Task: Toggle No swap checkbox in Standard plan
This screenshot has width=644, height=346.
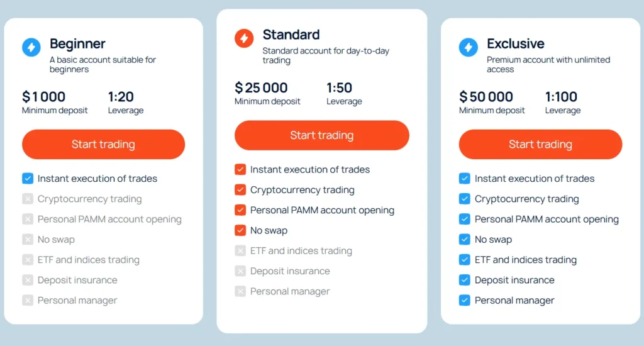Action: tap(240, 230)
